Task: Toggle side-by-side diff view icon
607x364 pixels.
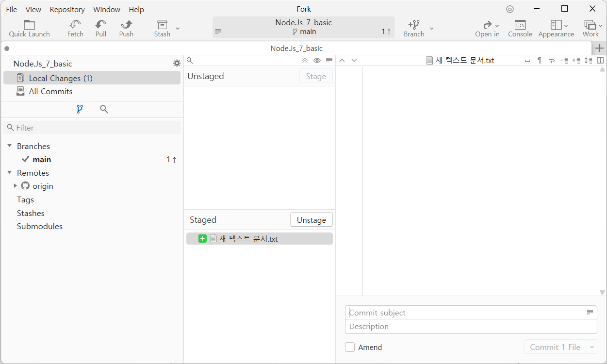Action: [600, 61]
